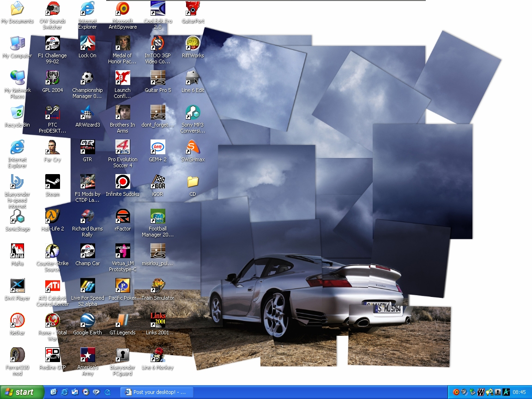Launch SonicStage shortcut
Screen dimensions: 532x399
point(17,216)
